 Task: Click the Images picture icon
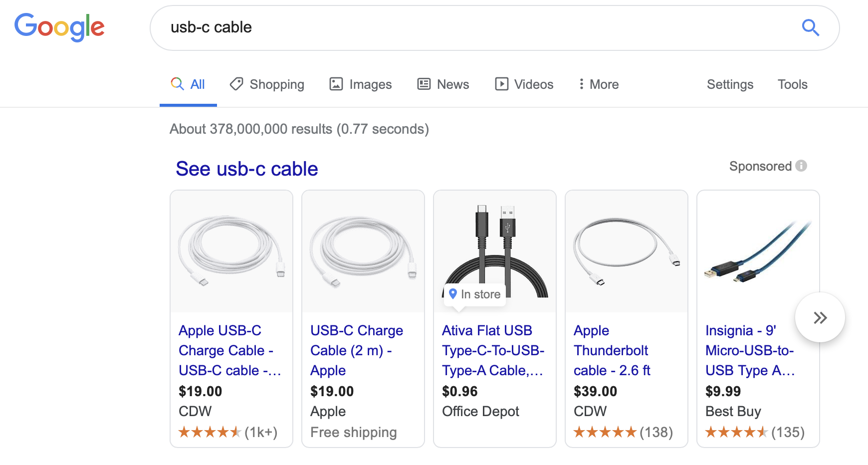[336, 84]
